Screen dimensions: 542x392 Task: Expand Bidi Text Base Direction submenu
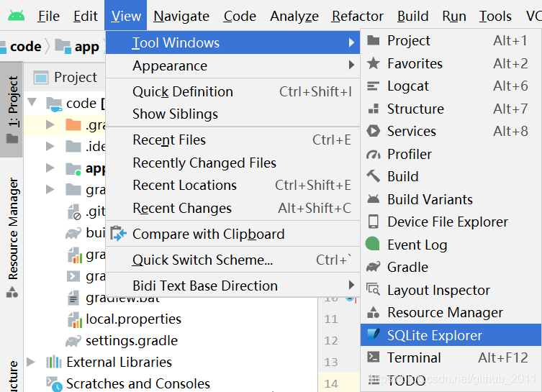[x=351, y=285]
